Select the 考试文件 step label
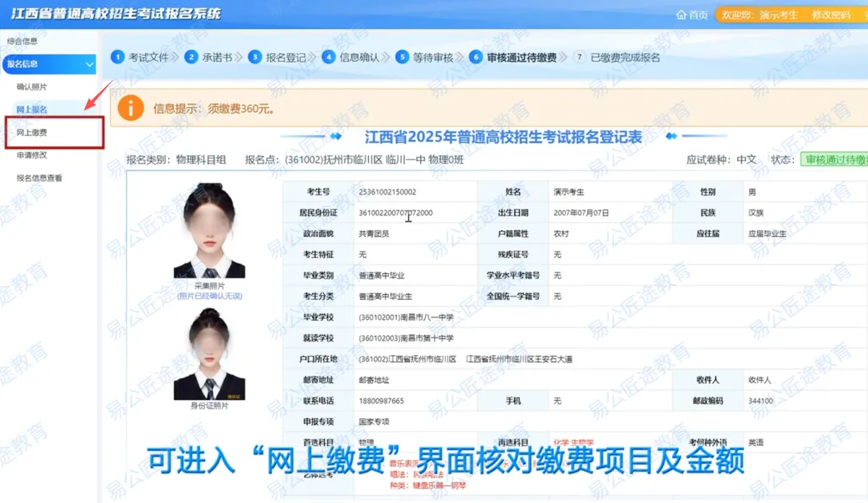Image resolution: width=868 pixels, height=503 pixels. pyautogui.click(x=149, y=58)
